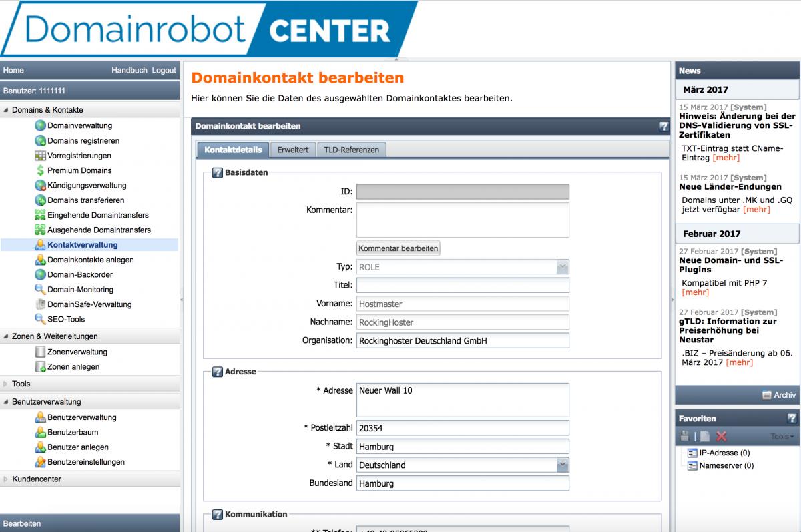Open the Land Deutschland dropdown
801x532 pixels.
pos(563,465)
